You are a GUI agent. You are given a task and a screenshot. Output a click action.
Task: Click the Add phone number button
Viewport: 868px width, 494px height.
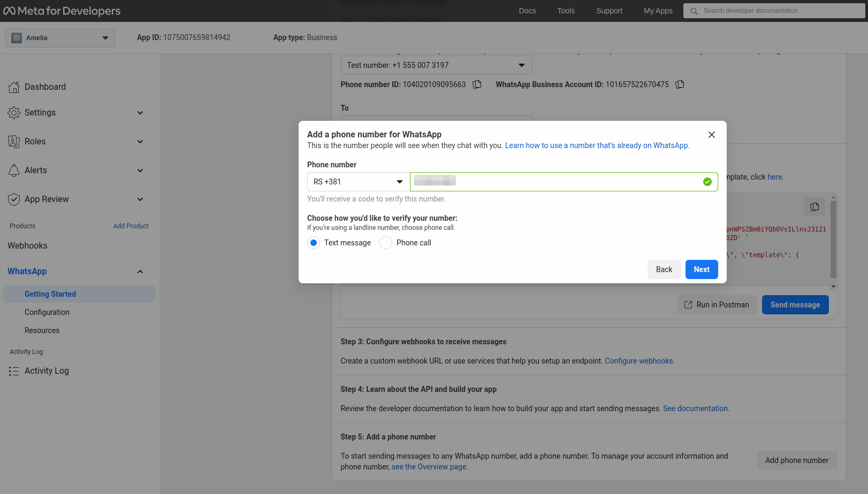pos(797,460)
